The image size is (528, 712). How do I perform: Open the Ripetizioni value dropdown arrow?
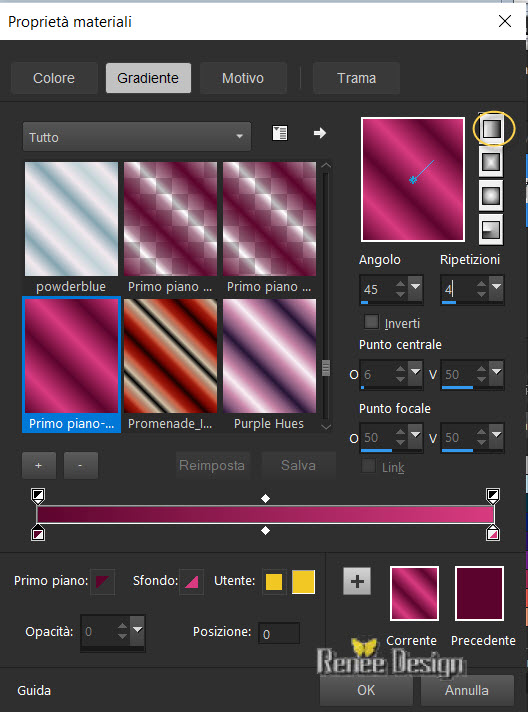[x=496, y=287]
